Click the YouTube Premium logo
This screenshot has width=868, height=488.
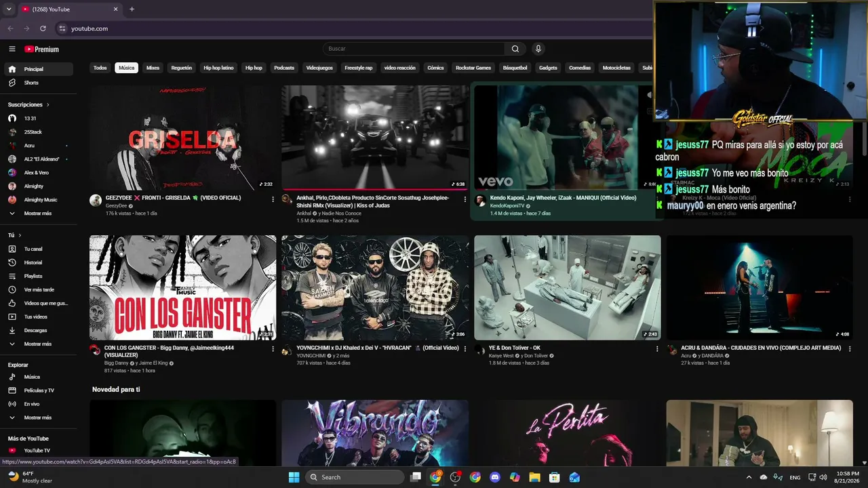pos(42,49)
